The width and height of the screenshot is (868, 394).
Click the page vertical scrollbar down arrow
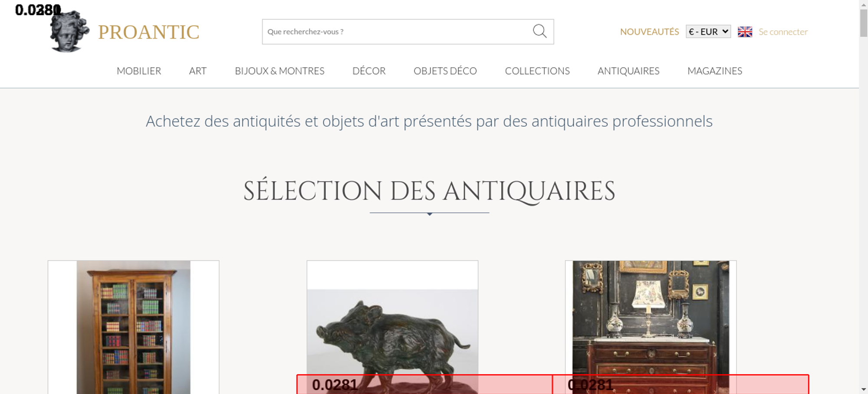(863, 389)
